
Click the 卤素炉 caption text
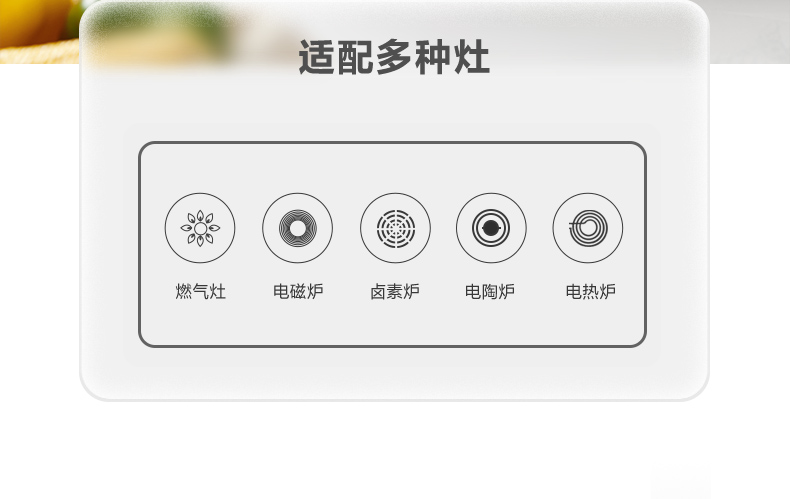pos(395,291)
